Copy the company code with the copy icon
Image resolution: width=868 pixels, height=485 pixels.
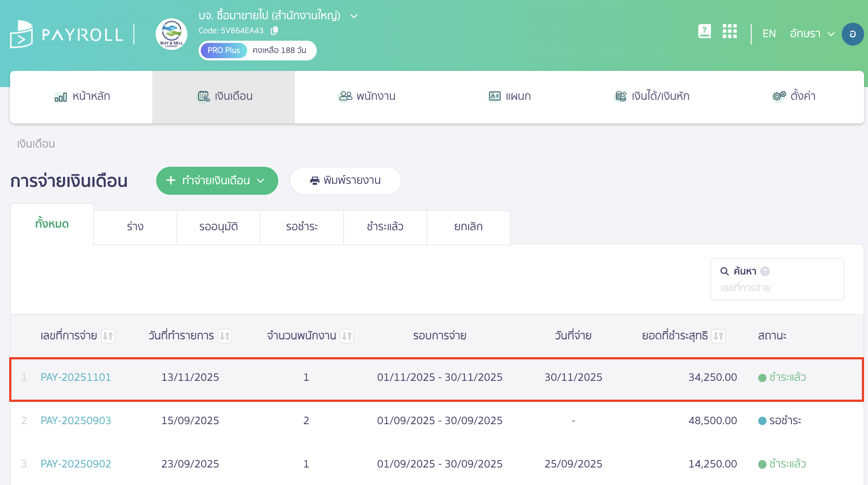coord(275,31)
